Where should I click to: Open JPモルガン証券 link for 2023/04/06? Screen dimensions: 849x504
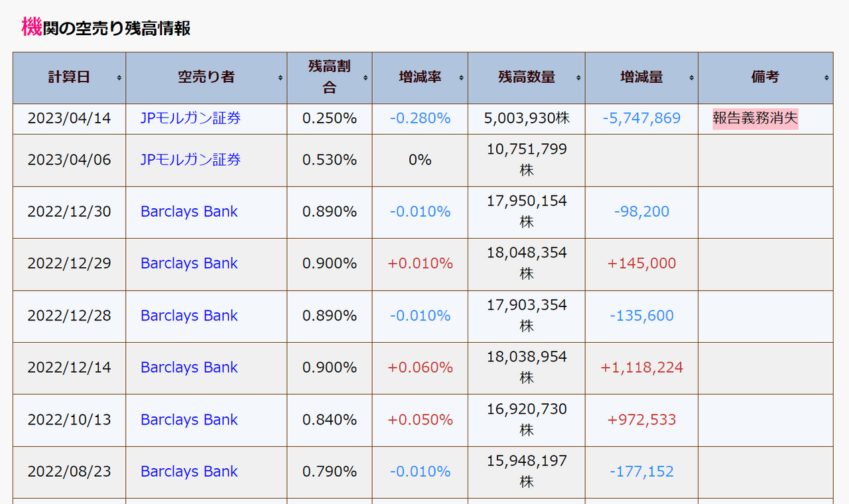[x=190, y=160]
